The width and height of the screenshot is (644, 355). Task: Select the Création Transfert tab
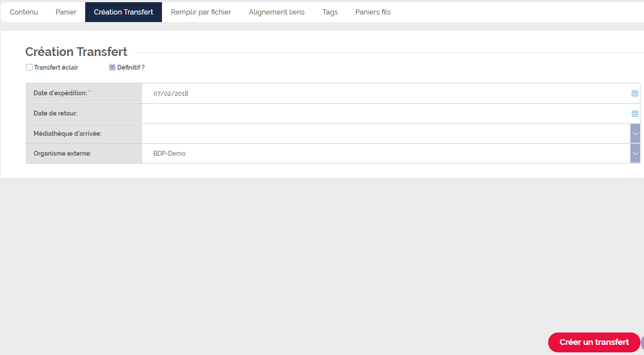[x=124, y=12]
